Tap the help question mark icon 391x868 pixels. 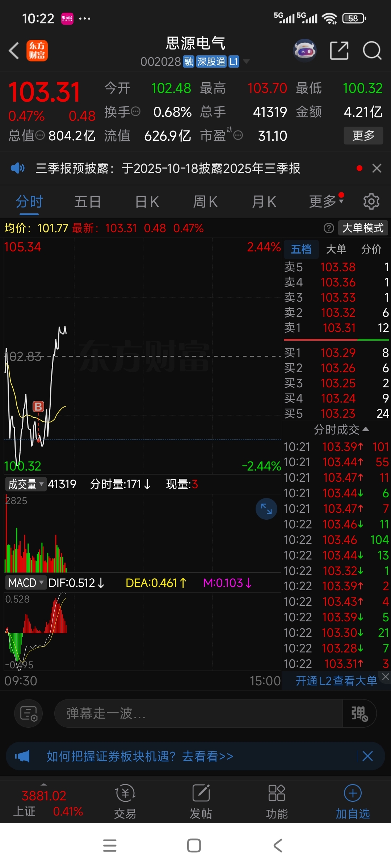pos(329,228)
